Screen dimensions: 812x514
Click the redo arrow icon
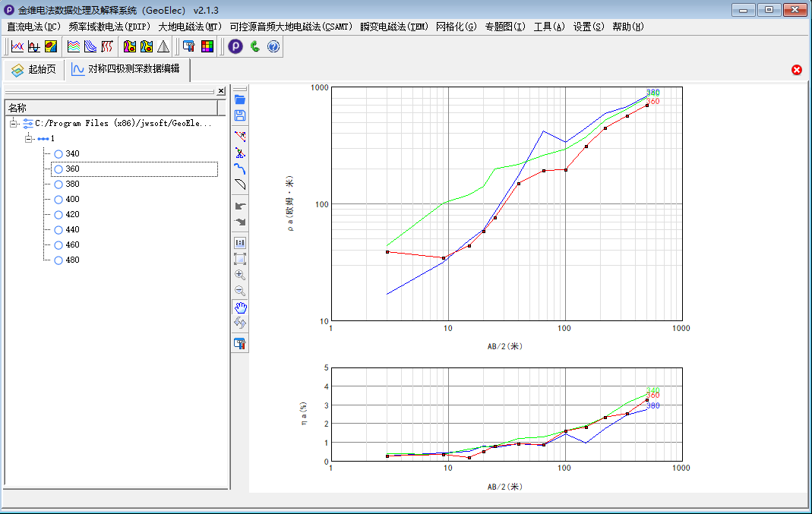[240, 222]
